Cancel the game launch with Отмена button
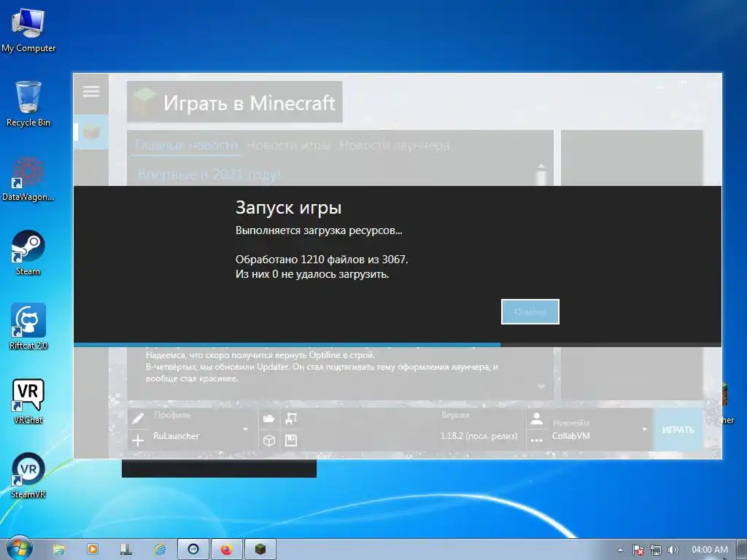The height and width of the screenshot is (560, 747). pyautogui.click(x=530, y=312)
